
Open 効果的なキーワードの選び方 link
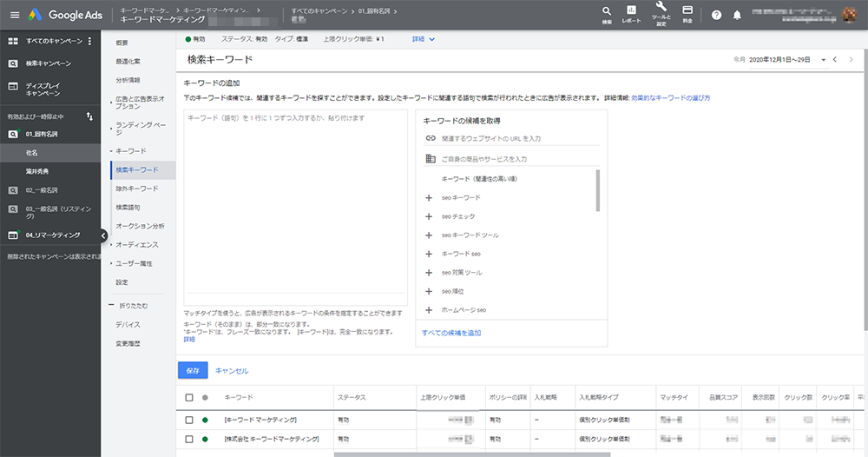[670, 98]
